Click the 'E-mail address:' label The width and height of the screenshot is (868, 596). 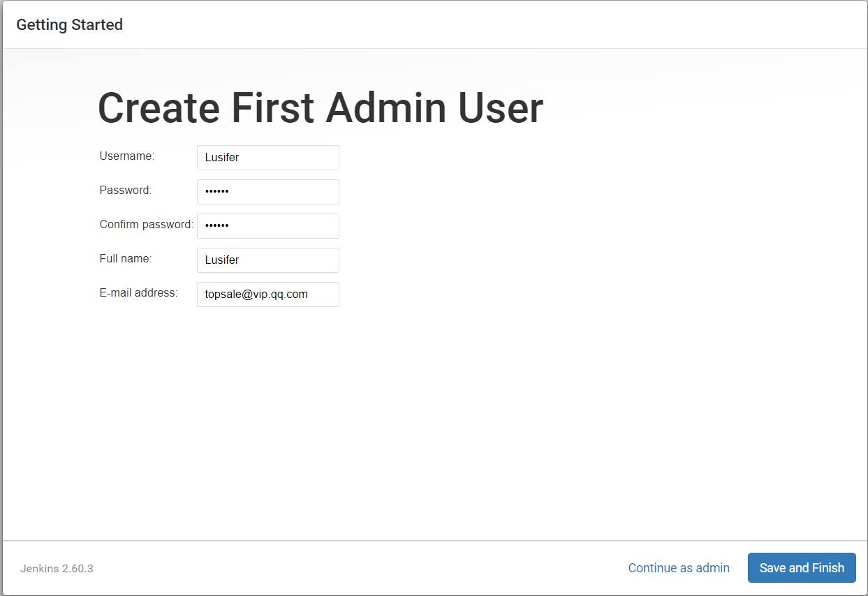coord(139,293)
